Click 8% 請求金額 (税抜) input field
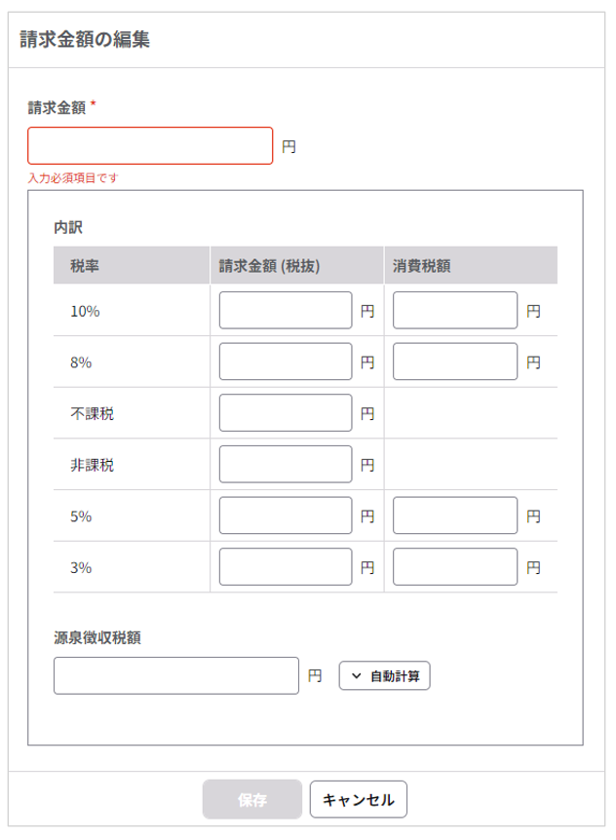The image size is (616, 840). coord(285,362)
